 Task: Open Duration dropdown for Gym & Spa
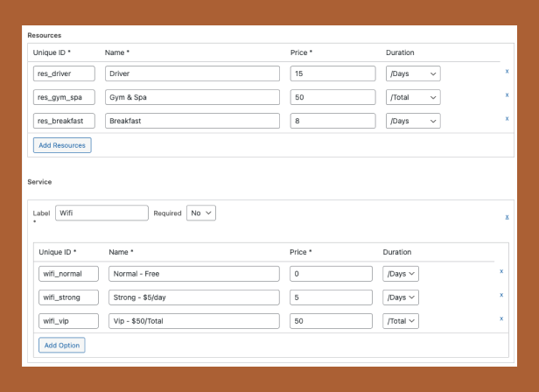coord(412,97)
